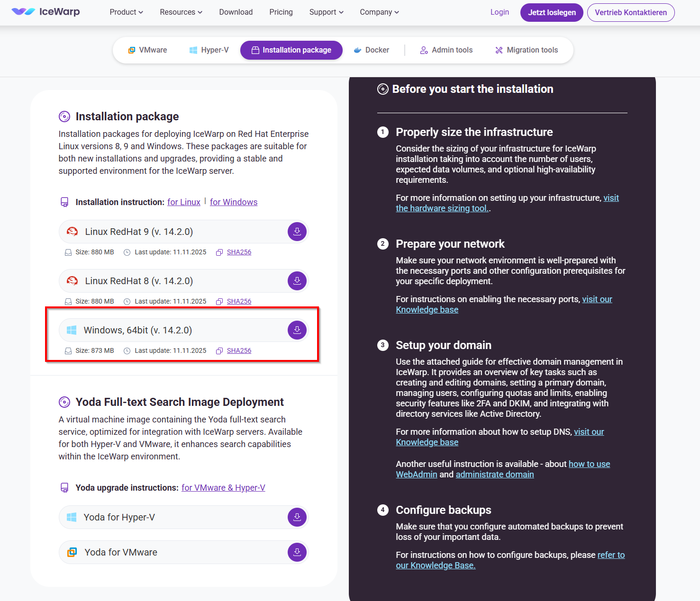700x601 pixels.
Task: Click the RedHat icon beside Linux RedHat 9
Action: 72,232
